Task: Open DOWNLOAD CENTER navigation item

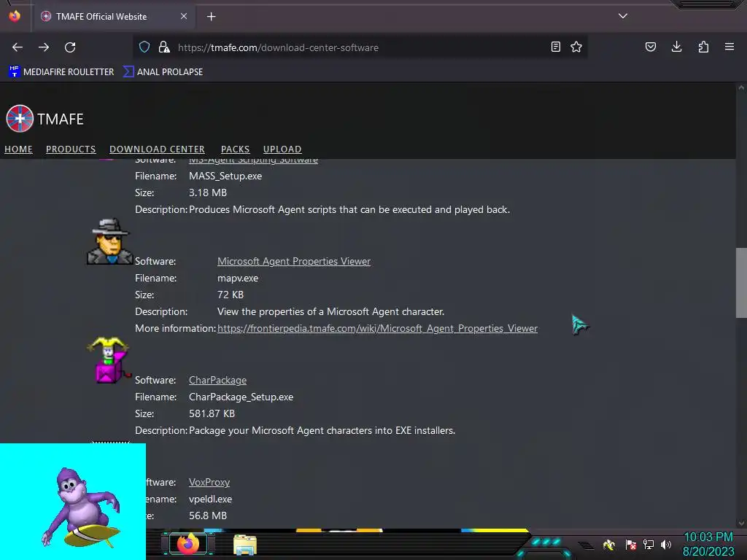Action: tap(157, 149)
